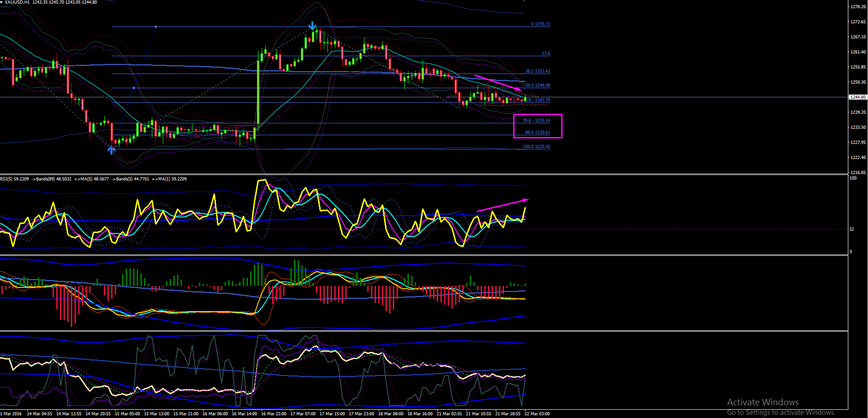This screenshot has width=868, height=418.
Task: Click 1255.85 on the price scale
Action: pyautogui.click(x=858, y=67)
